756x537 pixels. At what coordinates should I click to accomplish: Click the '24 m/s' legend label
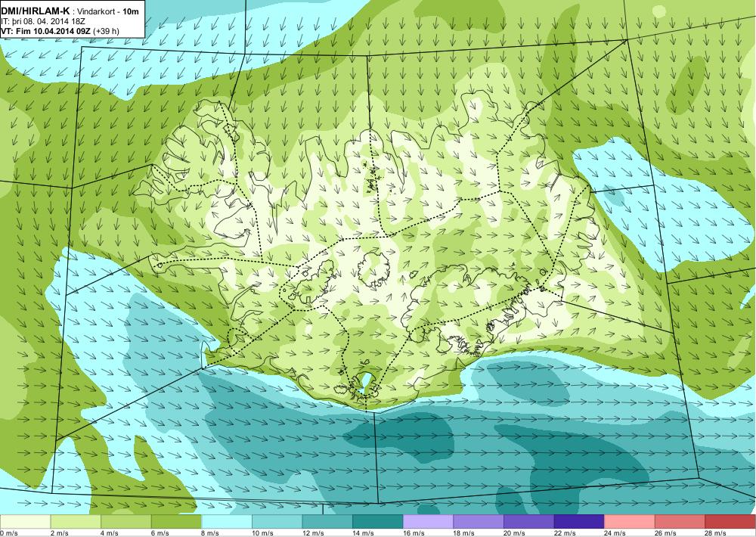tap(615, 533)
